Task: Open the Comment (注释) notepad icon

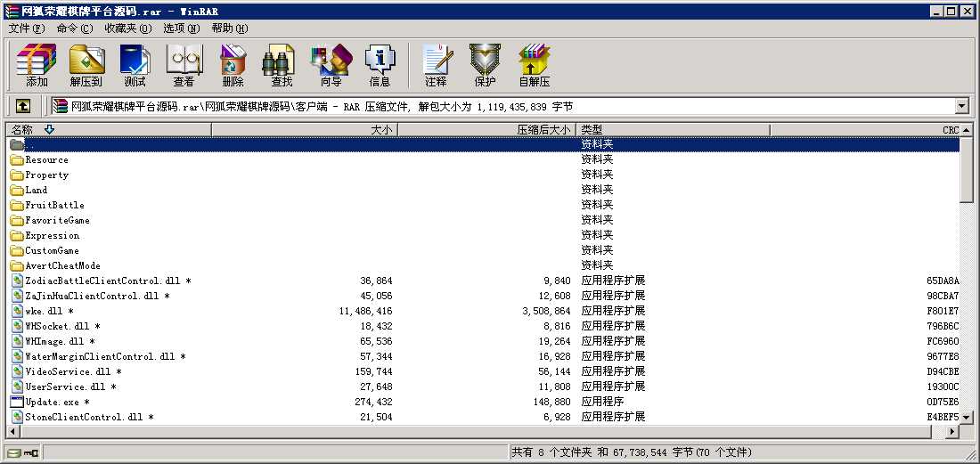Action: point(437,66)
